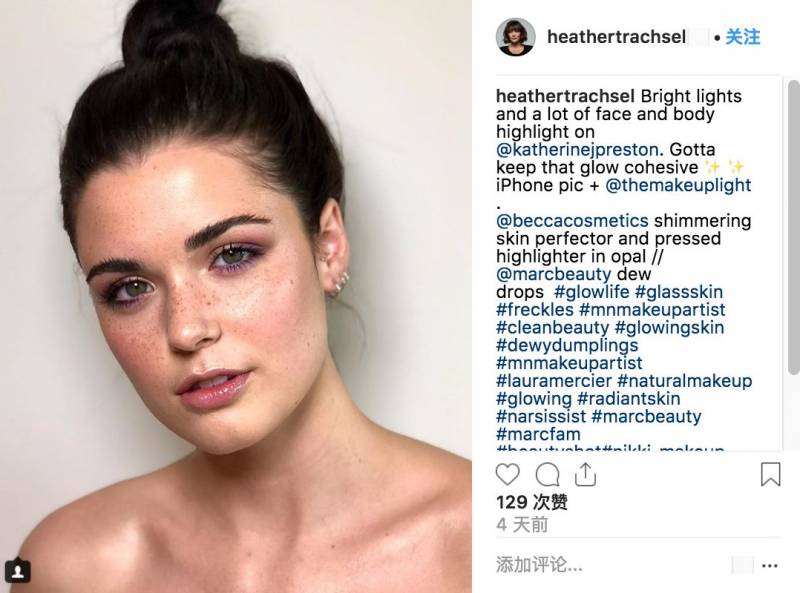
Task: Open @beccacosmetics mention
Action: click(572, 220)
